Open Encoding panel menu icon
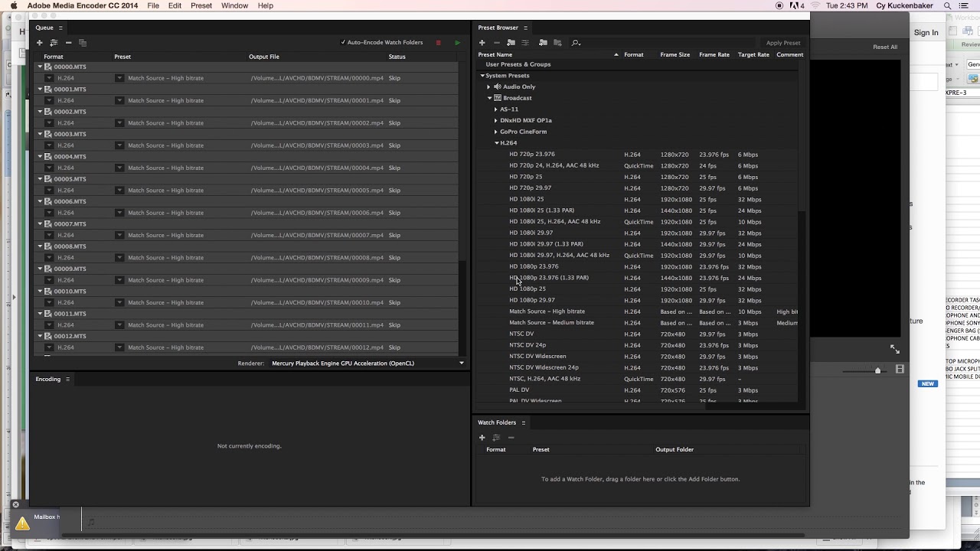 67,379
